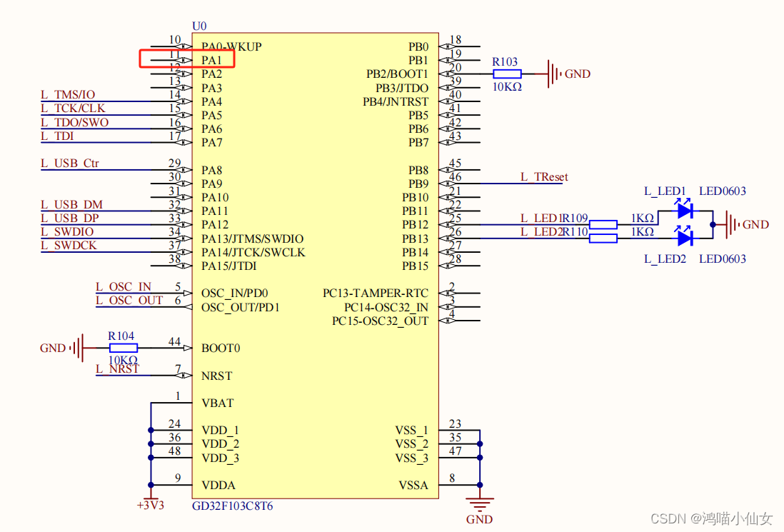Click the PA15/JTDI pin name
784x532 pixels.
pos(229,266)
